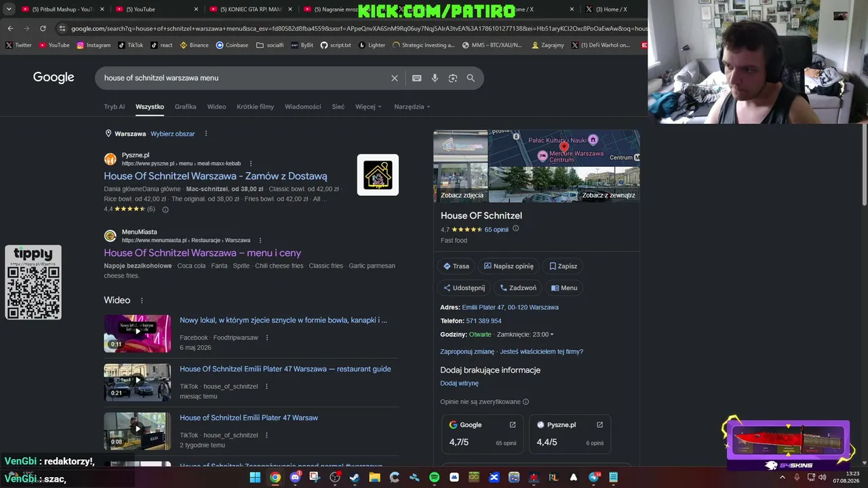Open Spotify from the taskbar
Viewport: 868px width, 488px height.
[x=434, y=477]
